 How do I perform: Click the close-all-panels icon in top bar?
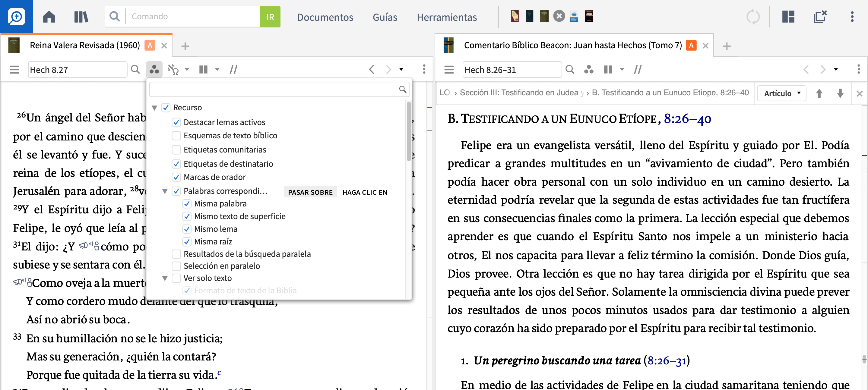point(820,17)
